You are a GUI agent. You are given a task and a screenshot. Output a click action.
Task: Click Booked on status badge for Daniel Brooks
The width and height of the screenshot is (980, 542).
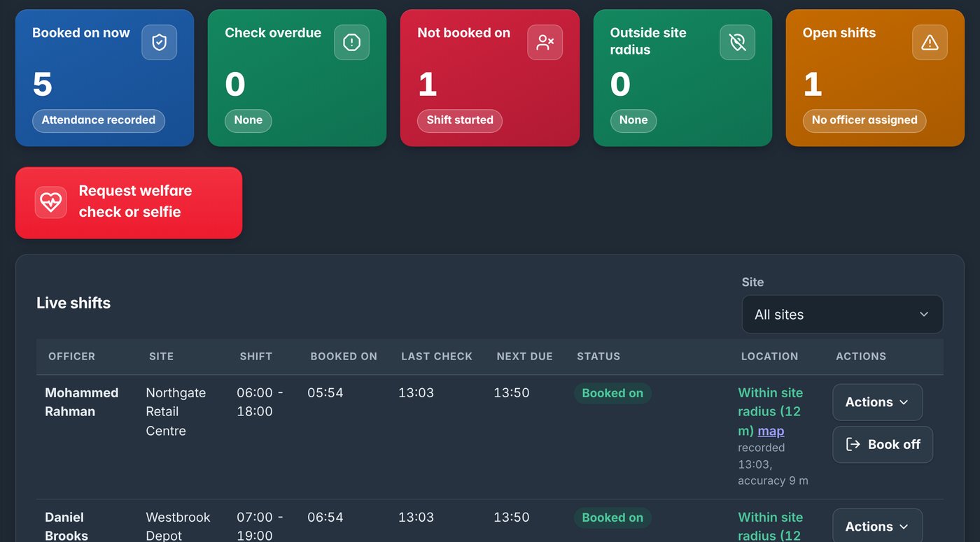612,518
